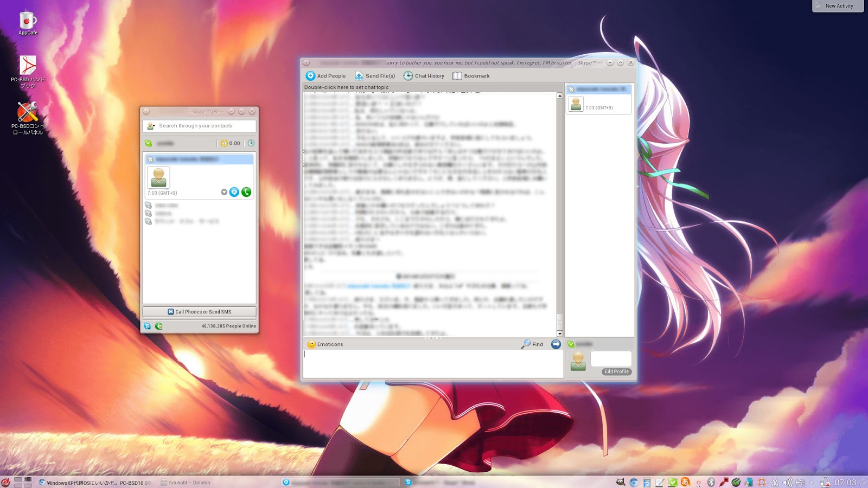Switch to the futukabl – Dolphin taskbar entry

tap(186, 483)
